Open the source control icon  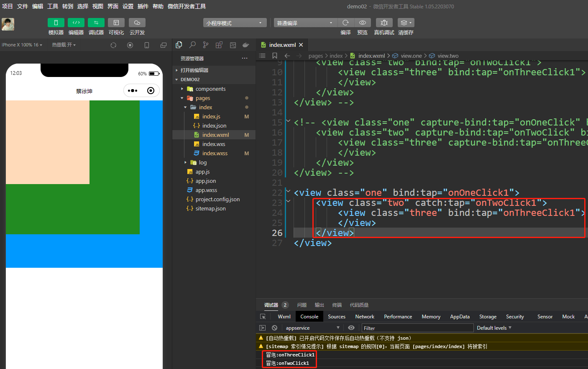tap(206, 45)
